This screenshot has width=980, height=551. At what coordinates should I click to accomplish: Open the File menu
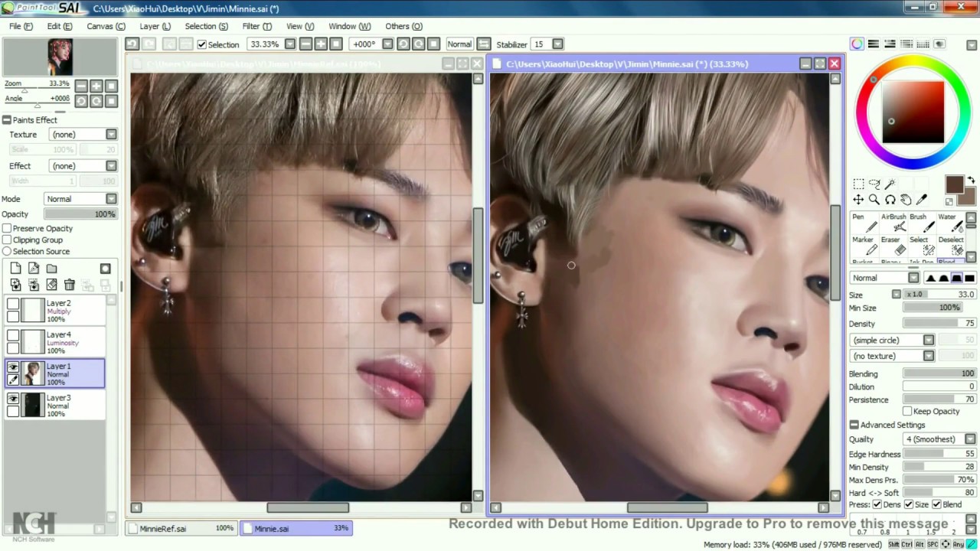tap(21, 26)
